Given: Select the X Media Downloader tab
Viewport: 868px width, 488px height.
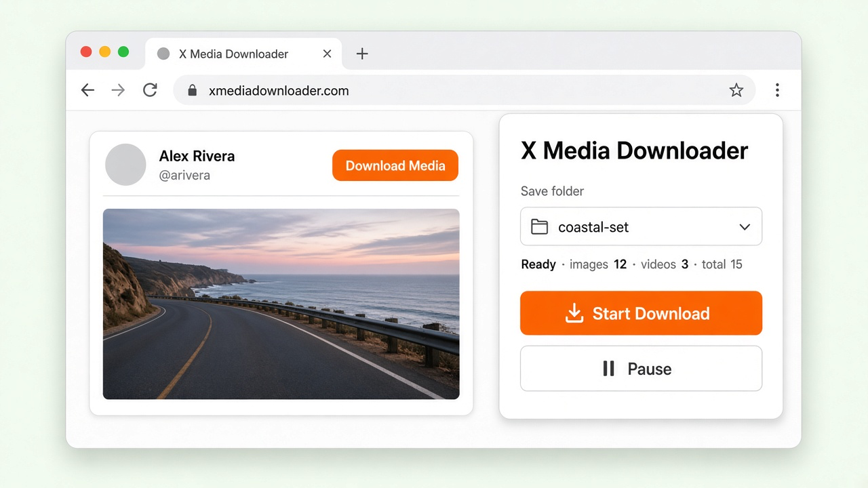Looking at the screenshot, I should [x=243, y=54].
